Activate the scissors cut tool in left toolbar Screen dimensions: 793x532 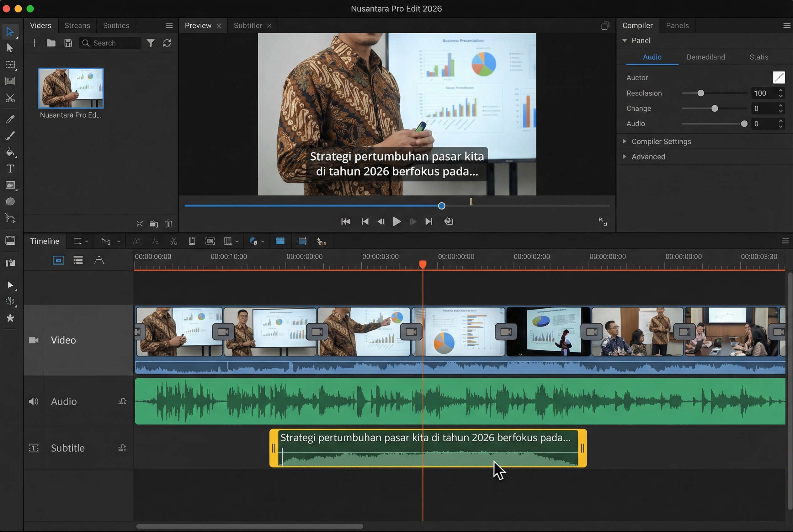tap(10, 98)
